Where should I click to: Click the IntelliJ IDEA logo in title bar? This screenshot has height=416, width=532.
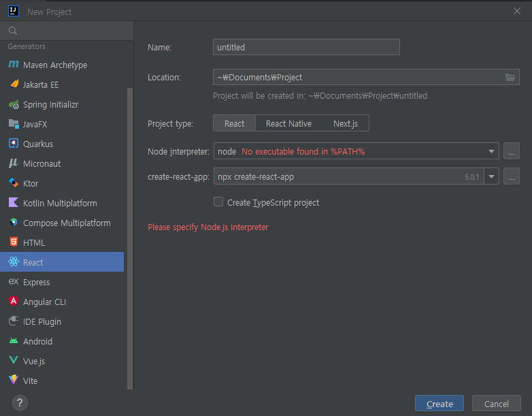pos(14,11)
